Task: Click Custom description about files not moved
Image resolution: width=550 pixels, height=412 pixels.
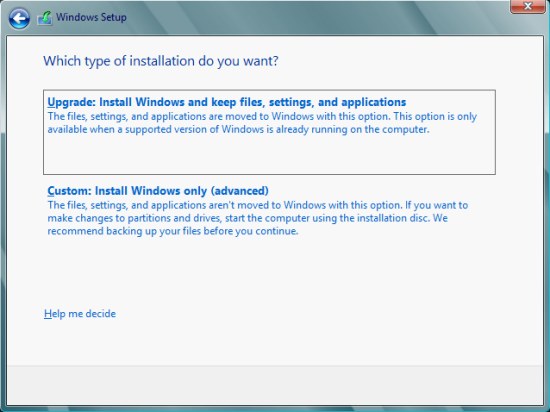Action: click(258, 218)
